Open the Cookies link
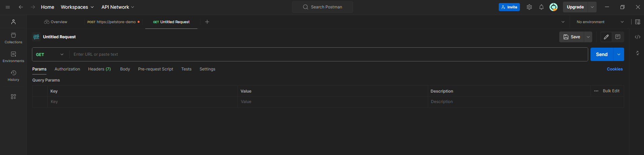This screenshot has height=155, width=644. coord(615,69)
